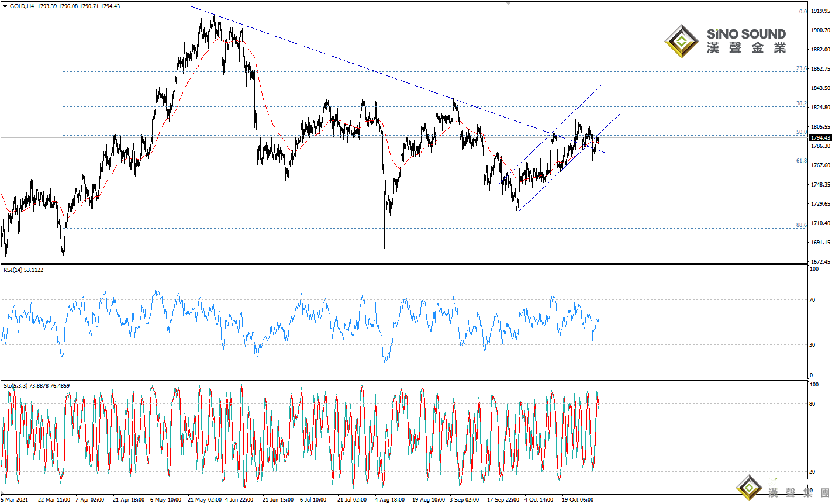The image size is (832, 504).
Task: Click the Fibonacci 38.2 level label
Action: [x=802, y=103]
